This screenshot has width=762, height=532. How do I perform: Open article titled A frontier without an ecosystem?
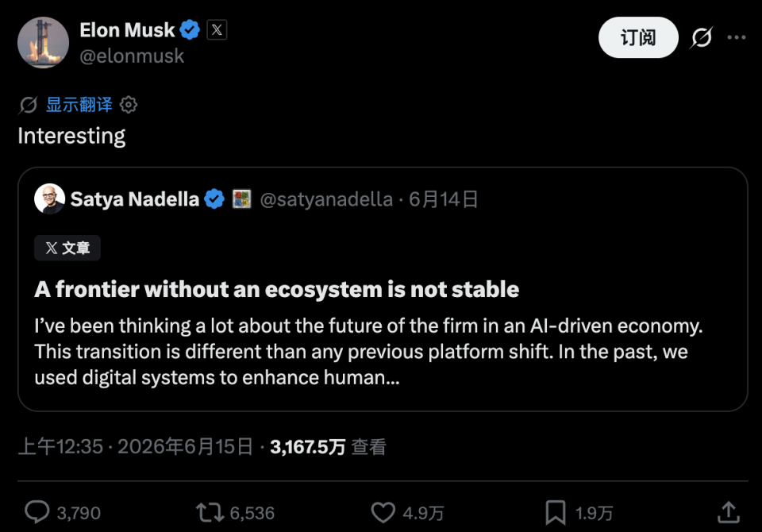(277, 289)
